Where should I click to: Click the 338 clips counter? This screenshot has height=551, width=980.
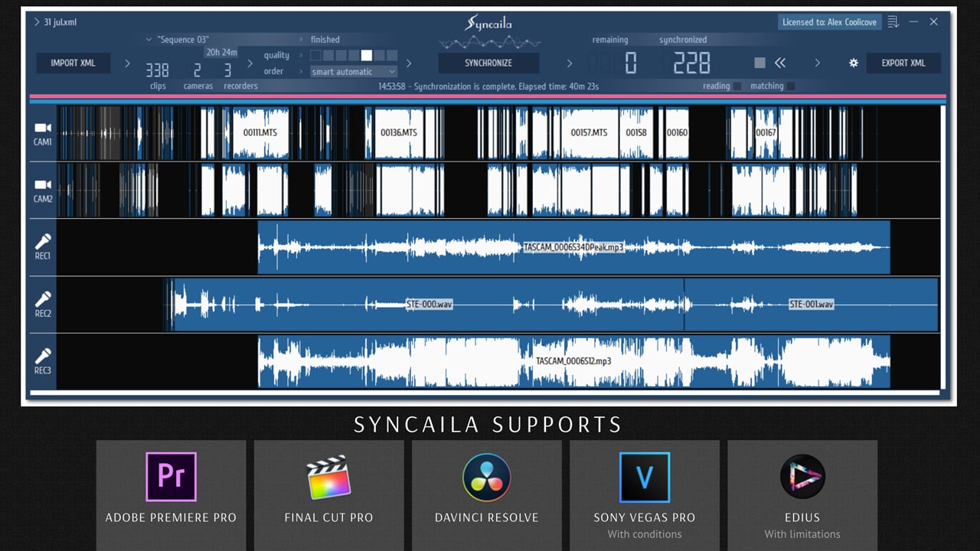point(157,70)
